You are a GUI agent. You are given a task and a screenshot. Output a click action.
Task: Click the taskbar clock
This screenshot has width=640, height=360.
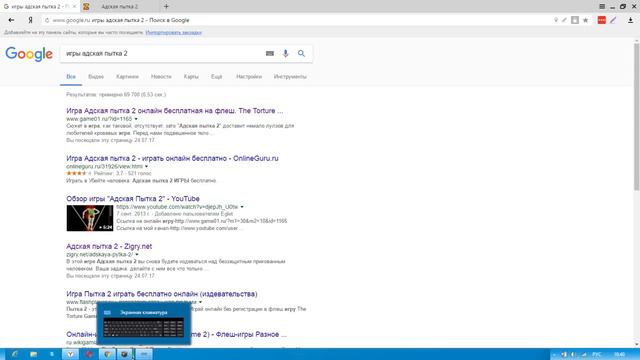pyautogui.click(x=620, y=354)
